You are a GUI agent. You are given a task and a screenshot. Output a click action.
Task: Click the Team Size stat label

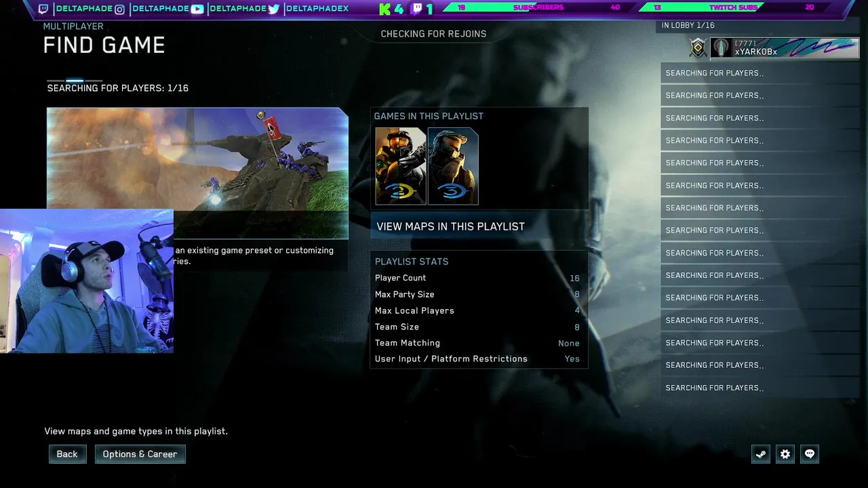[x=397, y=327]
